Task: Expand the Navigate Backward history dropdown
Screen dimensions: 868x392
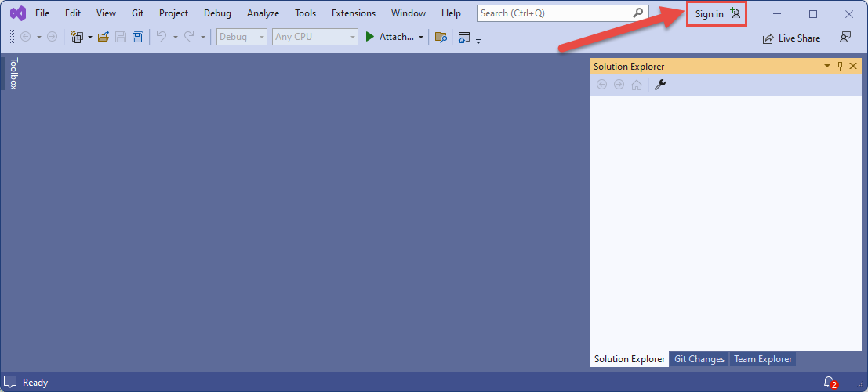Action: [x=38, y=37]
